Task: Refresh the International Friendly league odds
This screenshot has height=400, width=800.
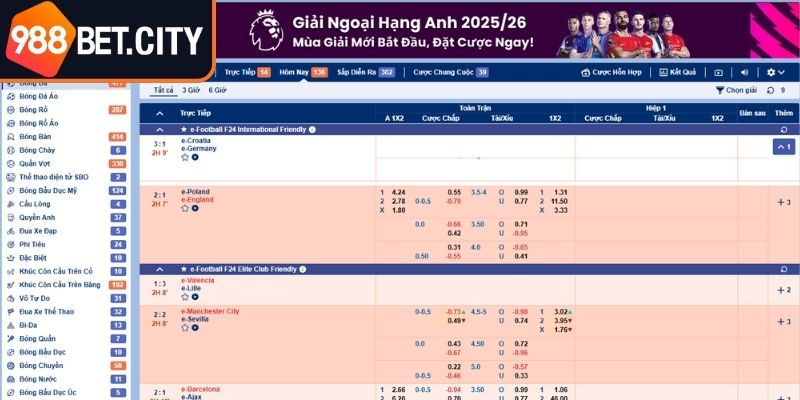Action: 784,130
